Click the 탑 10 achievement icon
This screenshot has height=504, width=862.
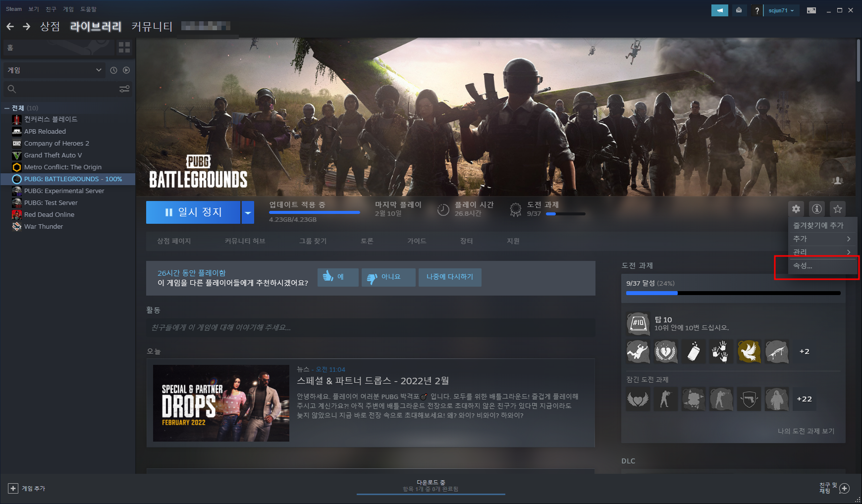[638, 323]
